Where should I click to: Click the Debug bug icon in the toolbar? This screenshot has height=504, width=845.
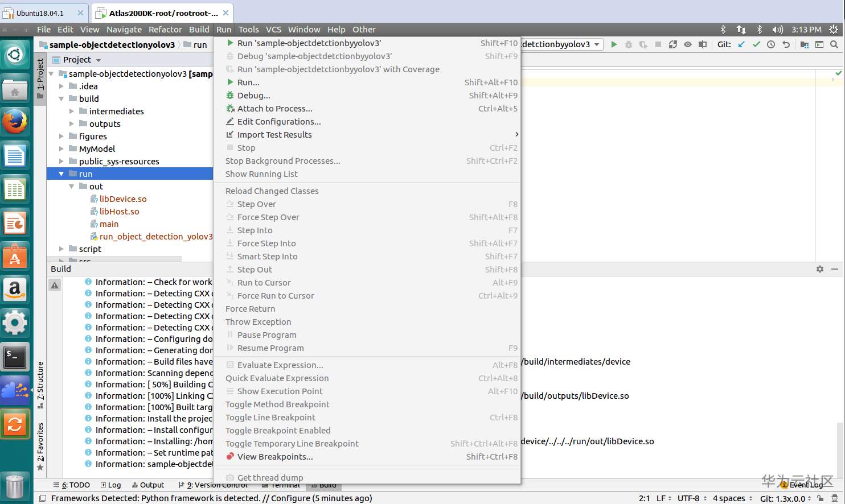[x=629, y=44]
